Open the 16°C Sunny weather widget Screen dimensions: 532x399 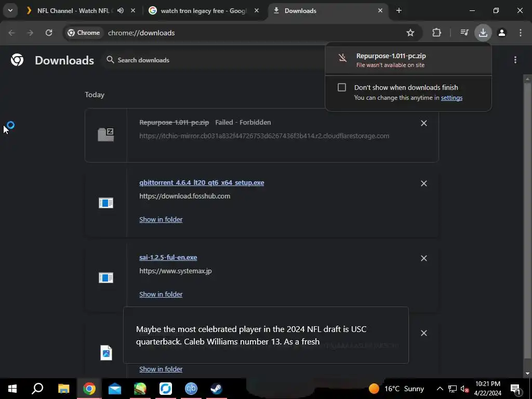(x=397, y=389)
